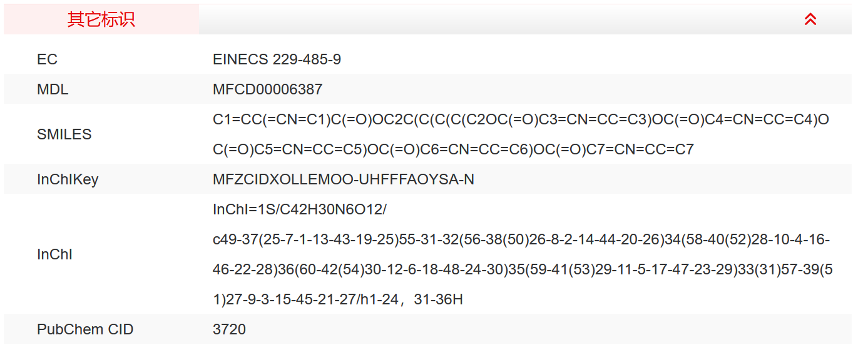
Task: Click the InChI=1S/C42H30N6O12/ formula line
Action: pyautogui.click(x=300, y=209)
